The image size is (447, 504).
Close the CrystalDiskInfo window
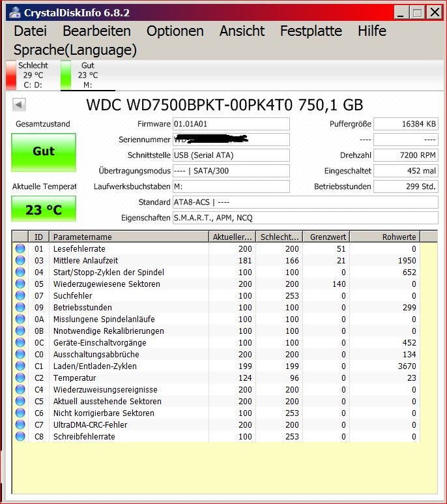pos(435,13)
